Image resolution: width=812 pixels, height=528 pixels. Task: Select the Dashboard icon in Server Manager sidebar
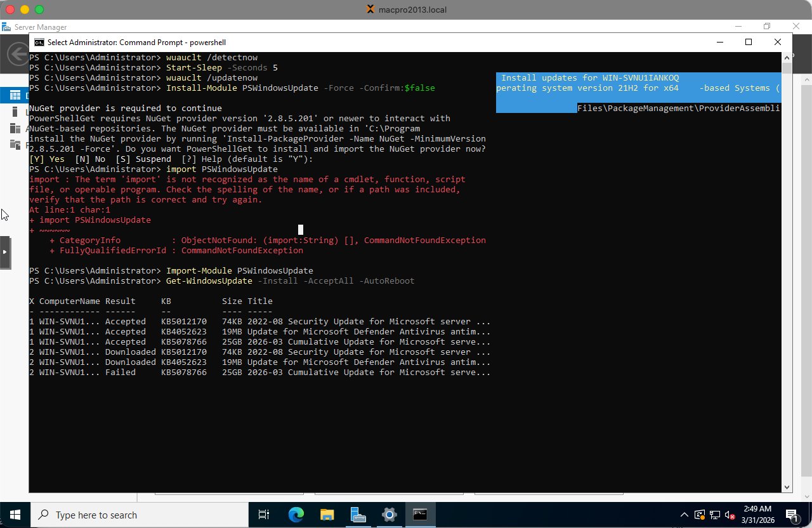pos(15,95)
